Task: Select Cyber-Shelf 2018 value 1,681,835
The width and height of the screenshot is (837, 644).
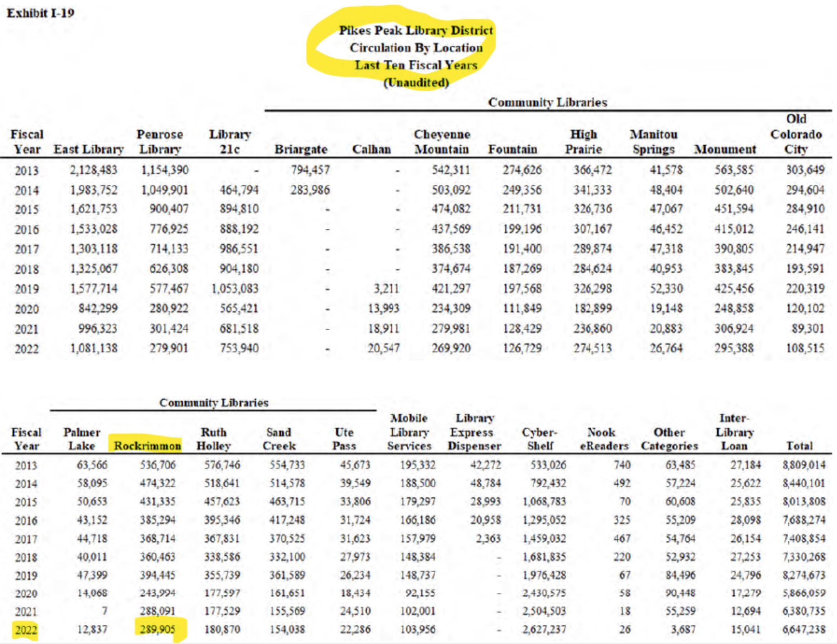Action: click(544, 557)
